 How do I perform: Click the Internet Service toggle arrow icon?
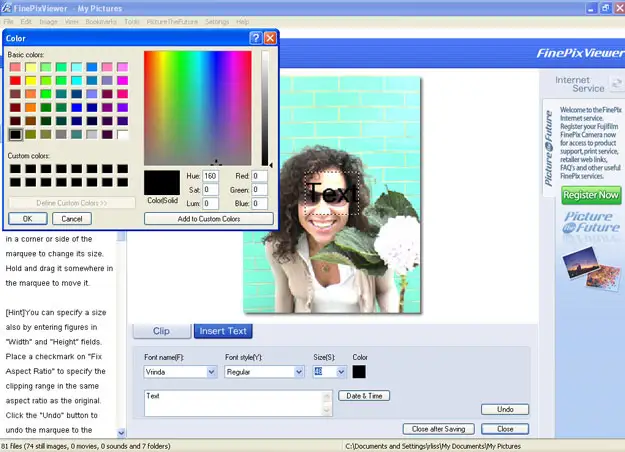[x=617, y=83]
